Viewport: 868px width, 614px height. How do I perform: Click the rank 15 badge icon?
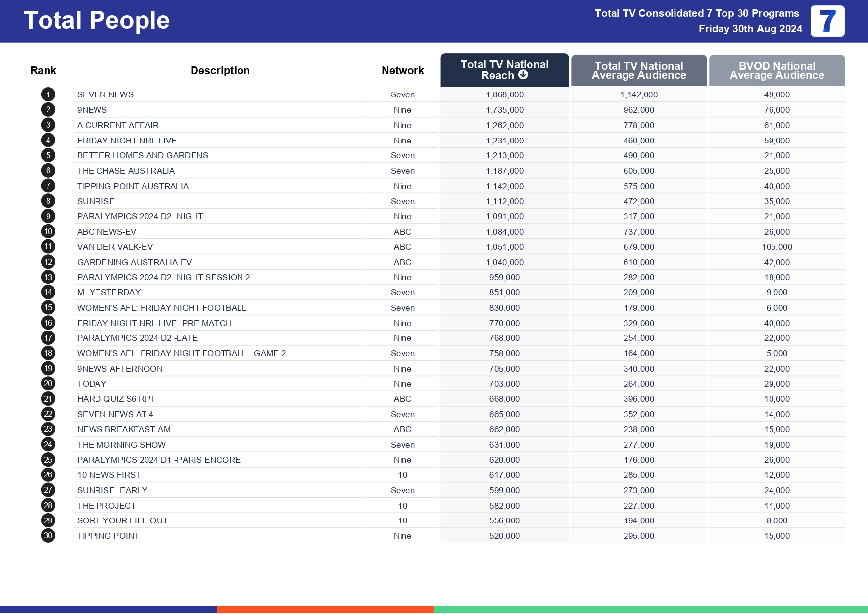tap(48, 307)
